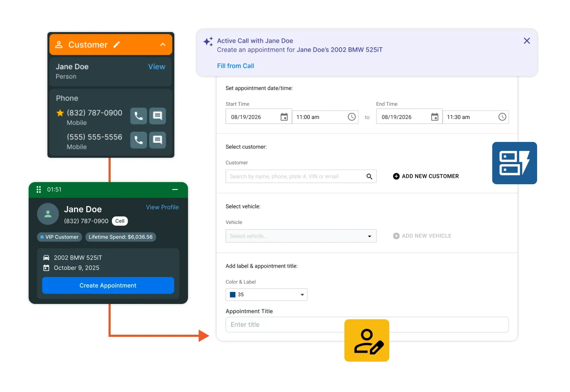Send message to (555) 555-5556
570x392 pixels.
click(x=157, y=140)
